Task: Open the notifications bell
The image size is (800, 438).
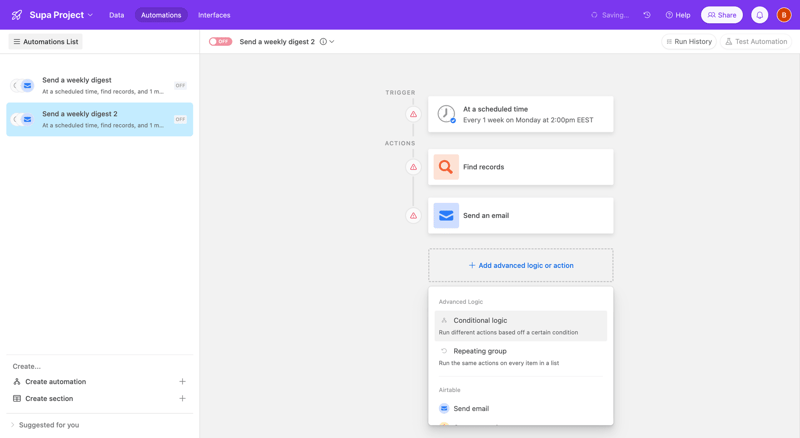Action: pos(759,15)
